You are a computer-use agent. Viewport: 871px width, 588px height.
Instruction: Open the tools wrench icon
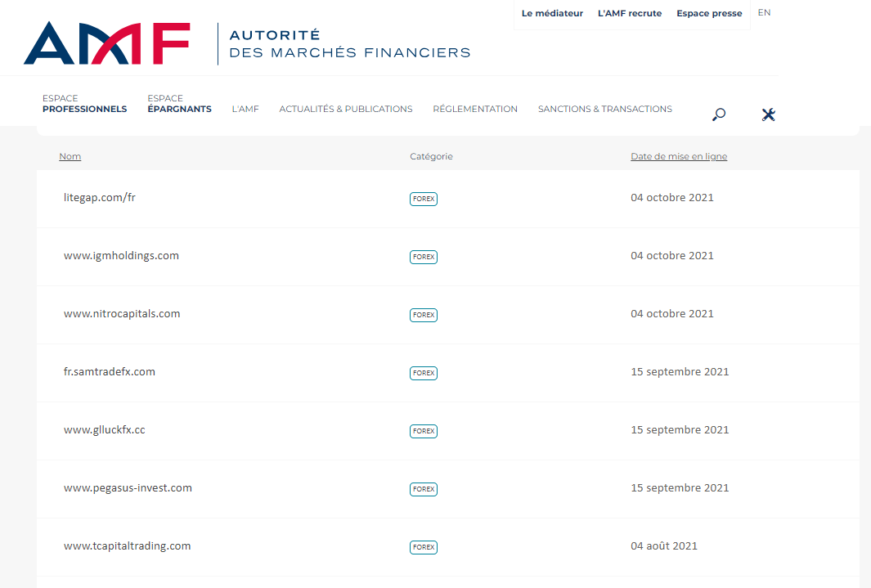(x=768, y=114)
